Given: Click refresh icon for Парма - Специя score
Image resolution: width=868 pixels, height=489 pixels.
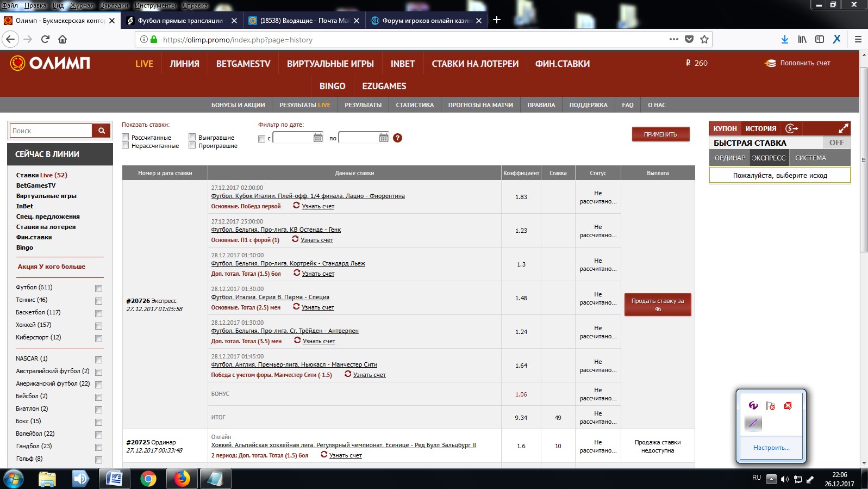Looking at the screenshot, I should point(296,307).
